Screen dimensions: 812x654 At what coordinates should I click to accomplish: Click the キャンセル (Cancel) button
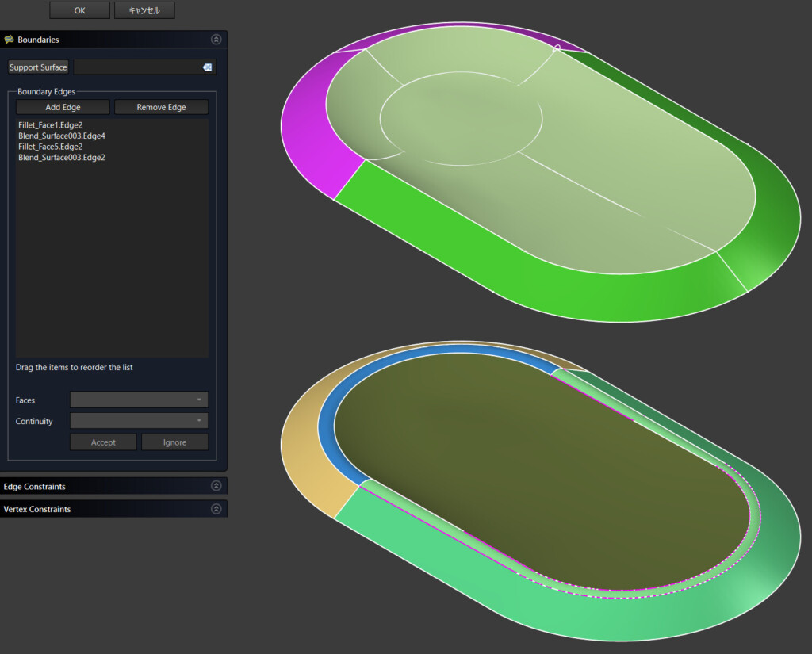144,10
